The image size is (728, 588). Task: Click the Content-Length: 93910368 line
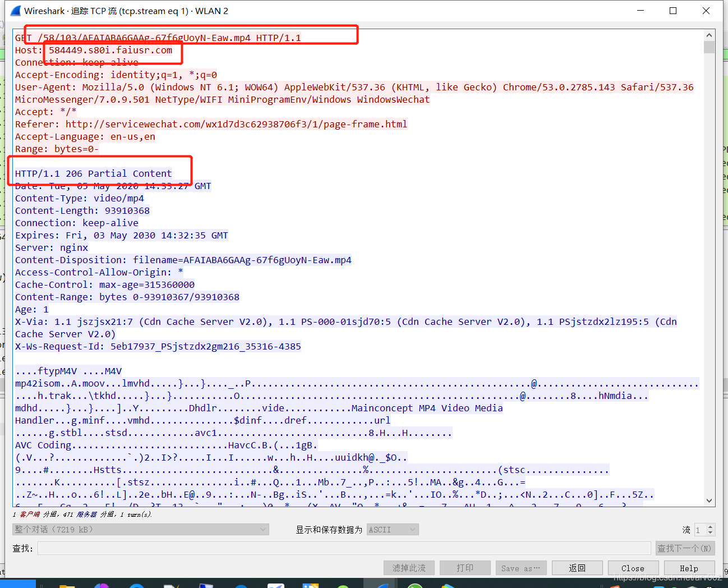[x=82, y=210]
